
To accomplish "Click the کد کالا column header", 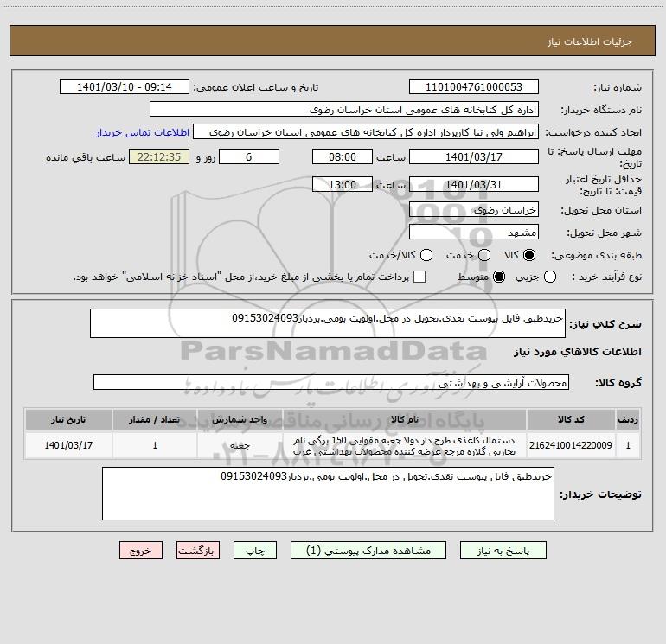I will [x=571, y=419].
